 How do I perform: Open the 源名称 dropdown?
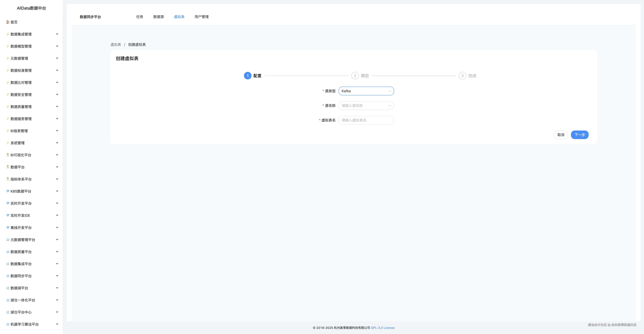(x=366, y=105)
